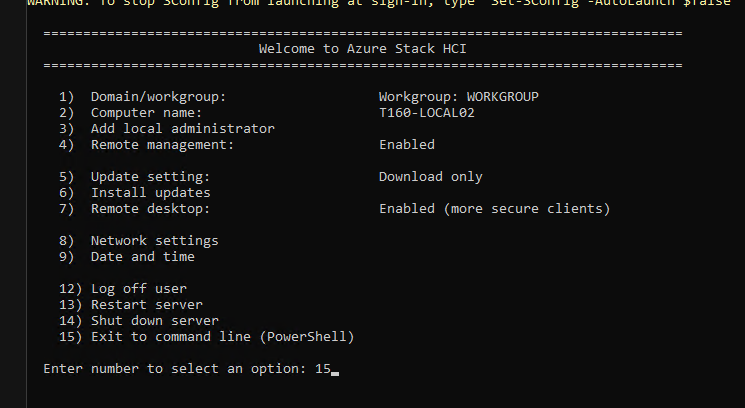Click the Date and time option
Image resolution: width=745 pixels, height=408 pixels.
click(x=142, y=257)
